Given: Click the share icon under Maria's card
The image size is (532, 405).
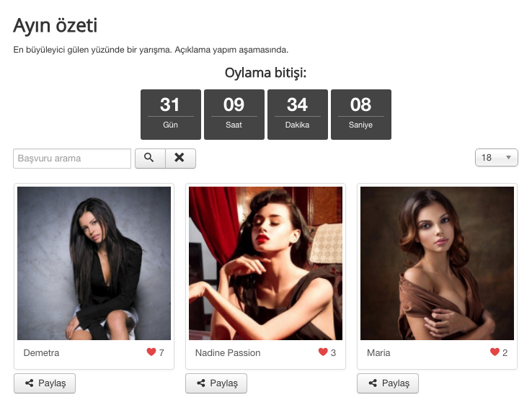Looking at the screenshot, I should (373, 383).
